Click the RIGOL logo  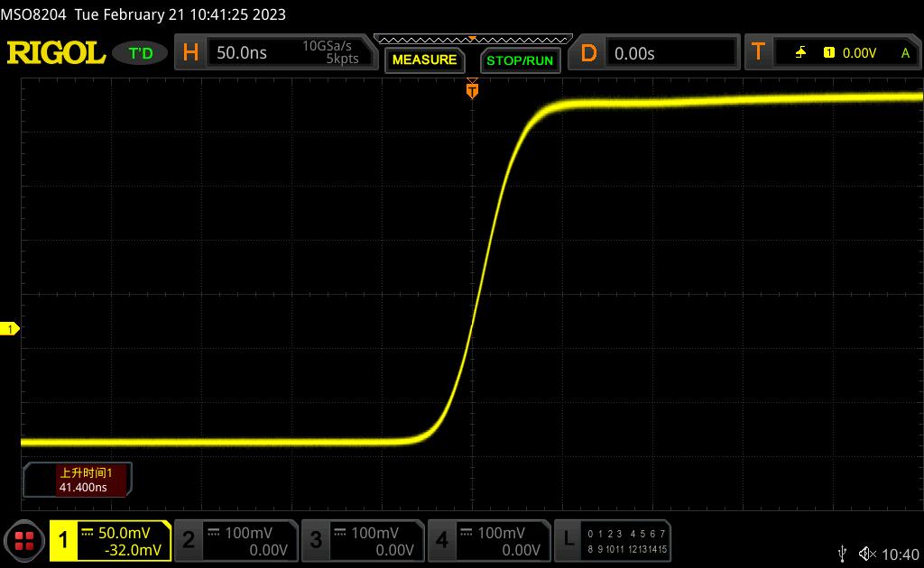[56, 53]
